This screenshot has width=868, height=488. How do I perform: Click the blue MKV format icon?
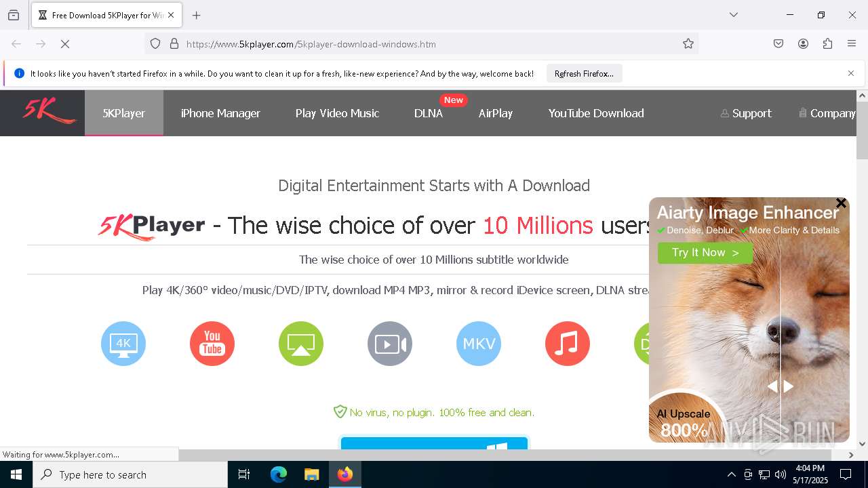479,344
